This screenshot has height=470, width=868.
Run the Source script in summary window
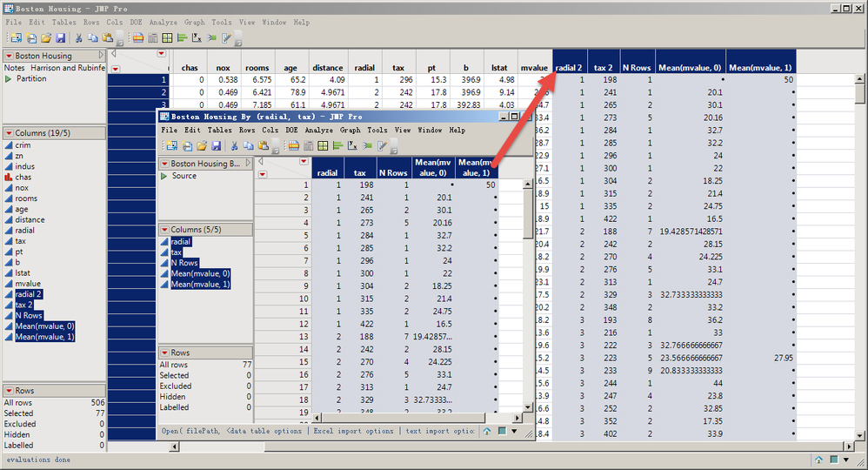(x=164, y=176)
